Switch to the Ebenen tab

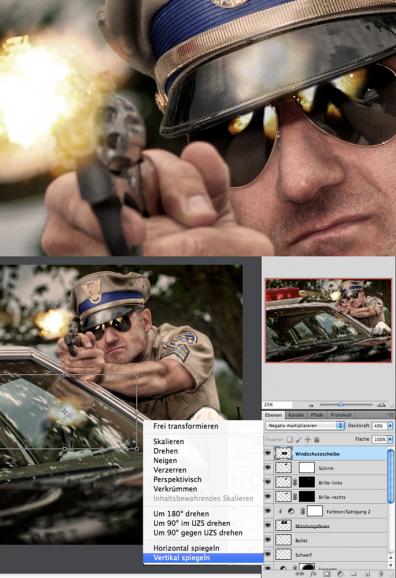[274, 415]
